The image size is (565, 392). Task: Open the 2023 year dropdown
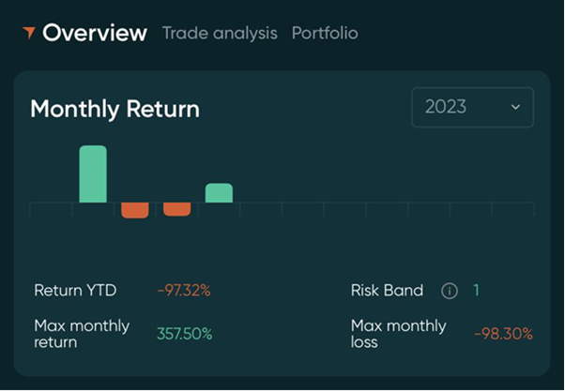[x=472, y=107]
